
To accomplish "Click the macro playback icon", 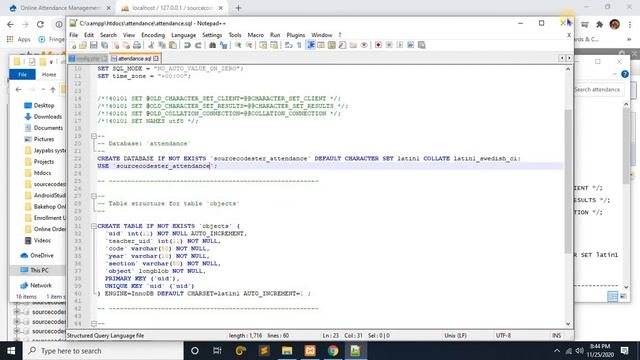I will [400, 45].
